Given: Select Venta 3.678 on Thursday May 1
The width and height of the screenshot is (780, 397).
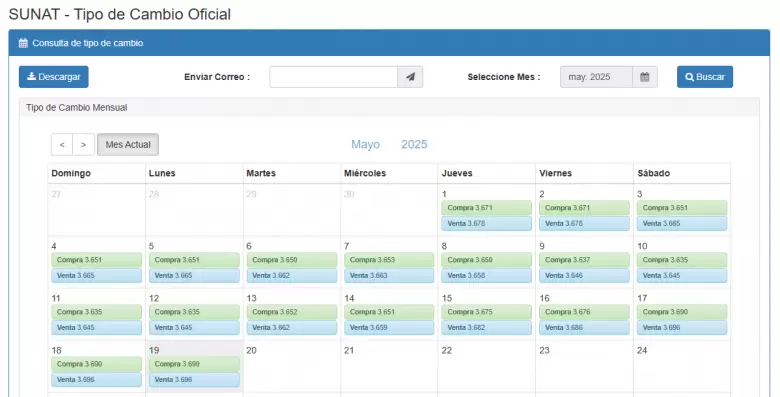Looking at the screenshot, I should [486, 223].
